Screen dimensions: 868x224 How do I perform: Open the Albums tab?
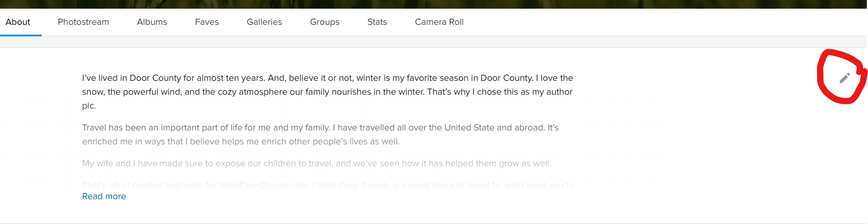click(152, 22)
